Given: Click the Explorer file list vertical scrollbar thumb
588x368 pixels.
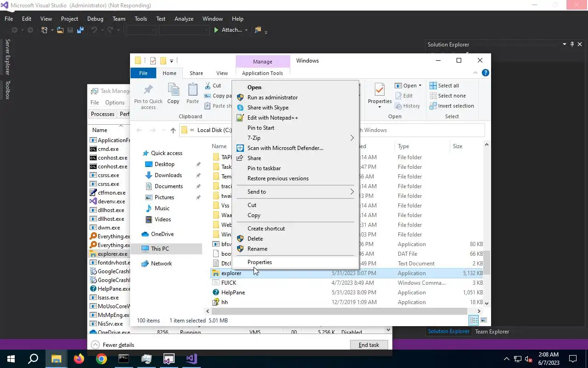Looking at the screenshot, I should (487, 262).
